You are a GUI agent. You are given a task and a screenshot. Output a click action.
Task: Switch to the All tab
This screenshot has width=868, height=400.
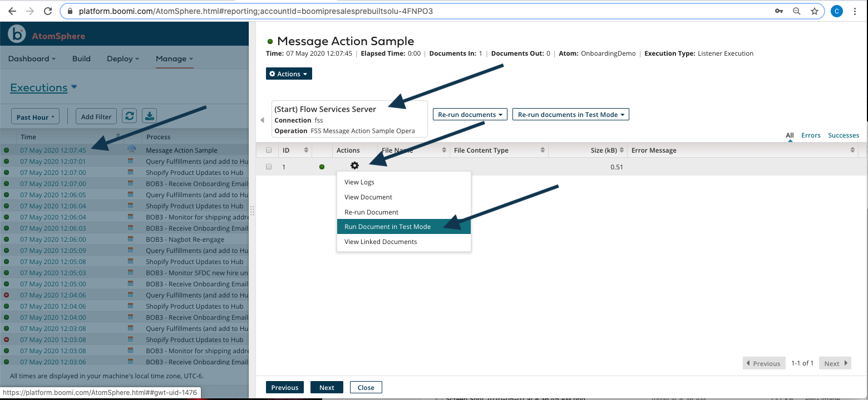point(790,135)
